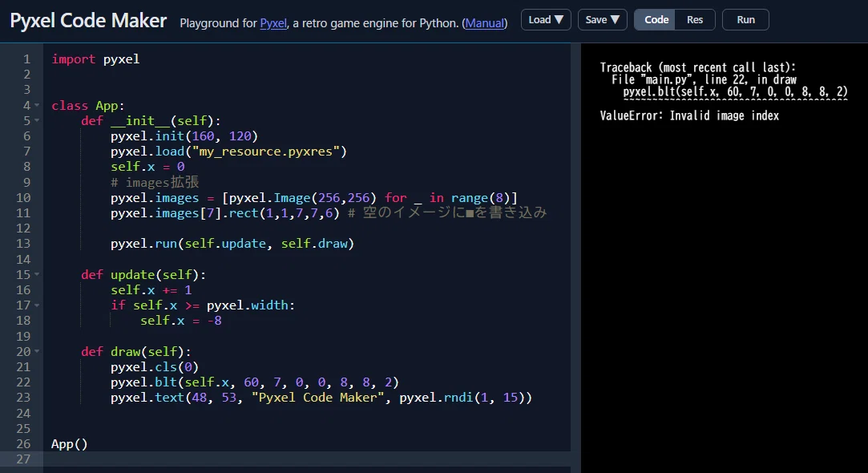Screen dimensions: 868x473
Task: Click the '# images拡張' comment
Action: click(x=155, y=182)
